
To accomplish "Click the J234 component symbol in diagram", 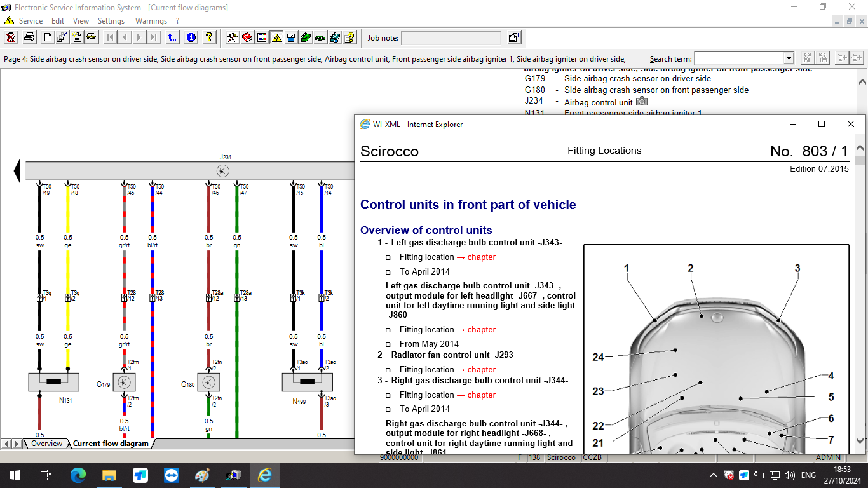I will click(x=223, y=170).
